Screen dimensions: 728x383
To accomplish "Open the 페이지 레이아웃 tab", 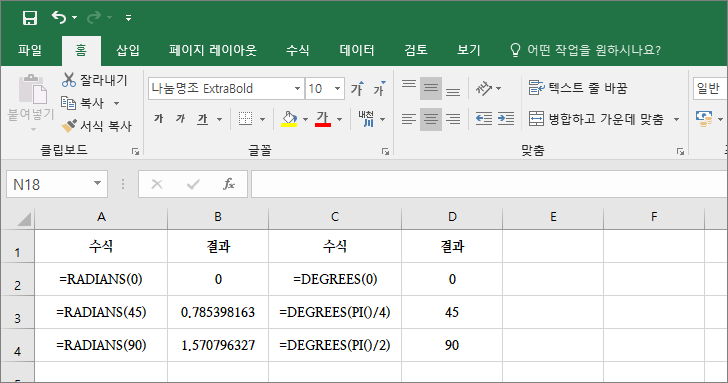I will [x=213, y=50].
